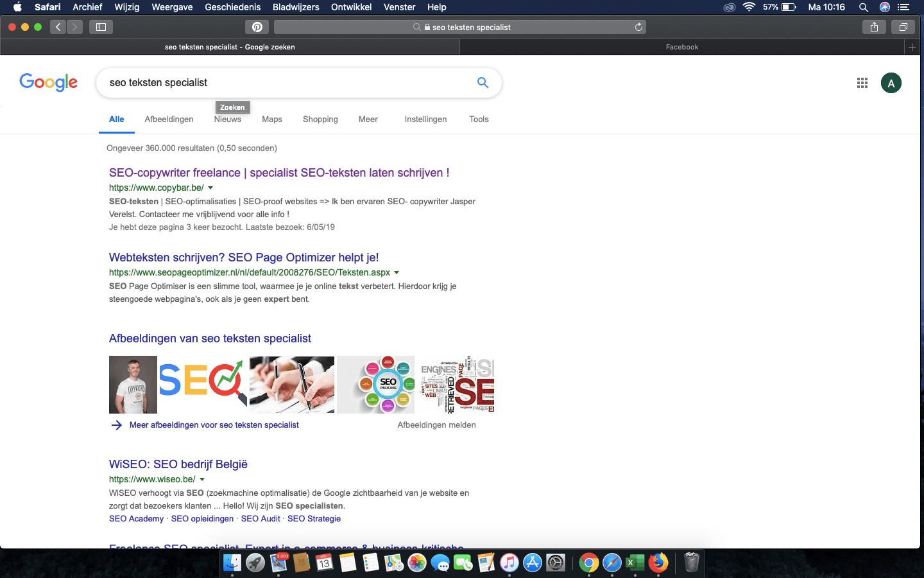
Task: Switch to the Shopping results tab
Action: (320, 119)
